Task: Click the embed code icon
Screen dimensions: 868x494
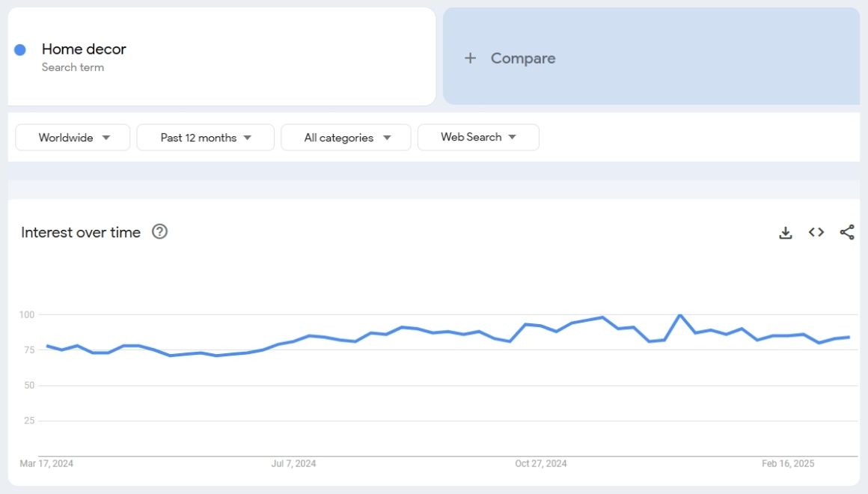Action: point(816,233)
